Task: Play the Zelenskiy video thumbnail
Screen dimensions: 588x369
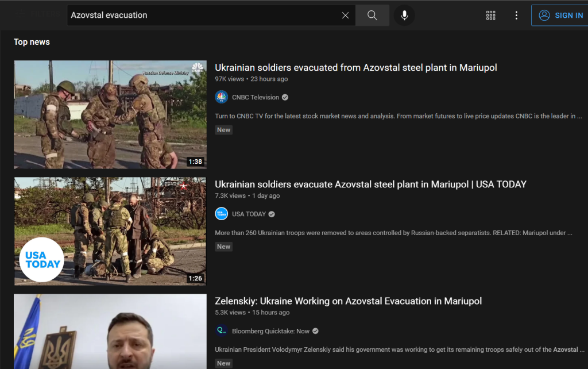Action: [x=110, y=332]
